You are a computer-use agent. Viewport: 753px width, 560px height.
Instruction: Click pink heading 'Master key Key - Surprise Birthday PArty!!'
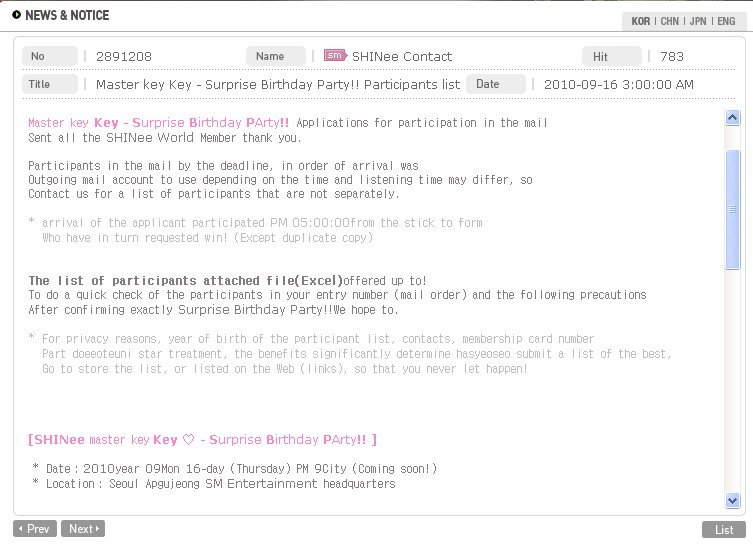[x=158, y=122]
